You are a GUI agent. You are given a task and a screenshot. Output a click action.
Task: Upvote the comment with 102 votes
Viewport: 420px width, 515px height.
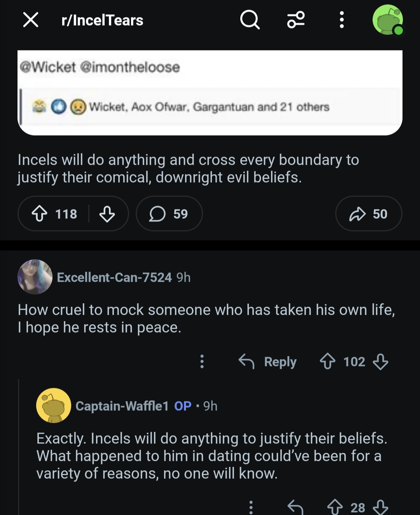pos(327,361)
